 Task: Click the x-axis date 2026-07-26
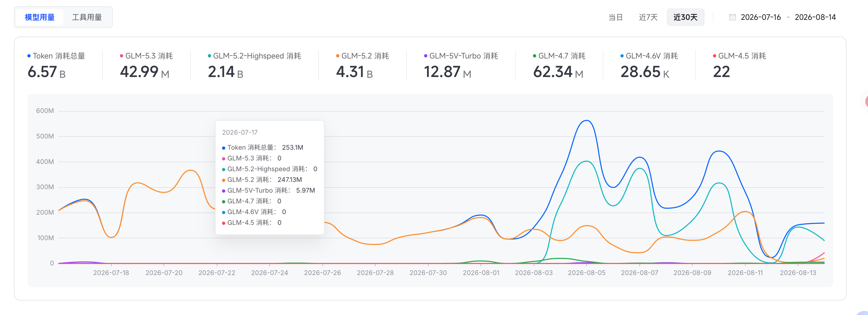point(322,273)
